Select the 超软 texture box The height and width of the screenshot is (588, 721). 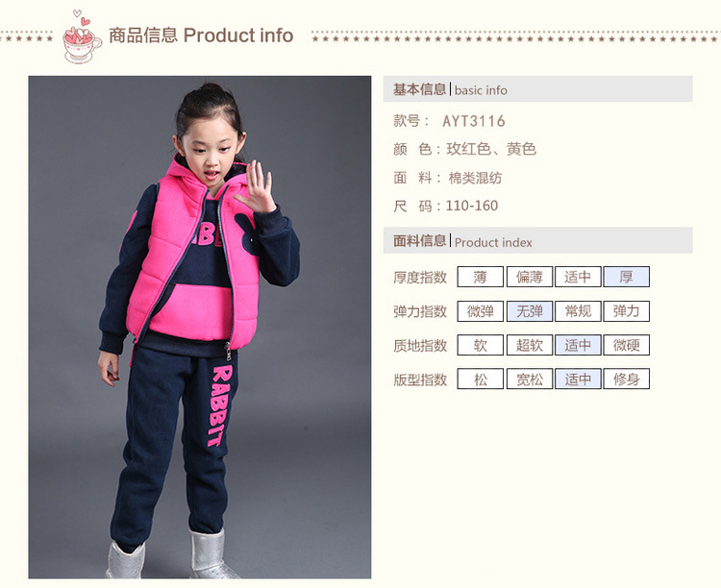pyautogui.click(x=530, y=345)
